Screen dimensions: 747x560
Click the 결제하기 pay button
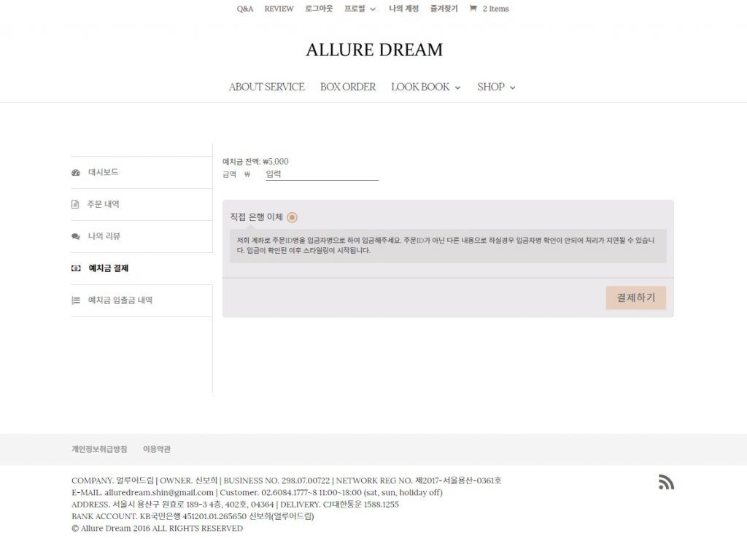pos(635,297)
